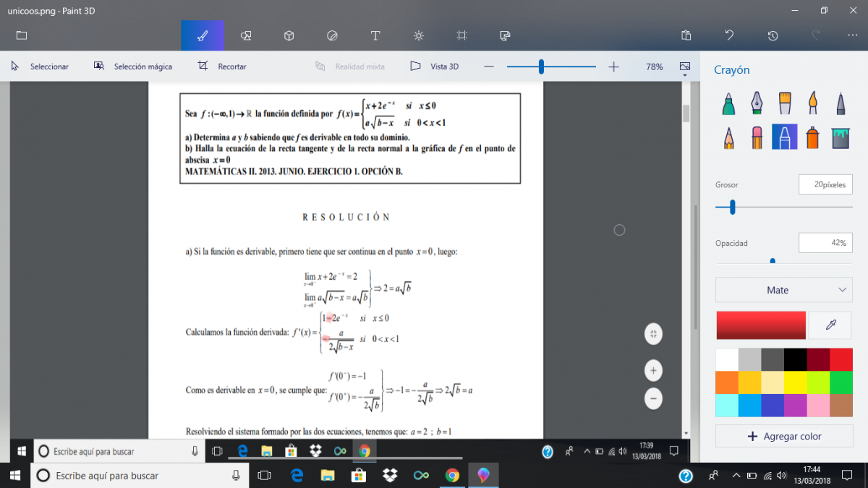Open Dropbox from the taskbar

pos(390,475)
